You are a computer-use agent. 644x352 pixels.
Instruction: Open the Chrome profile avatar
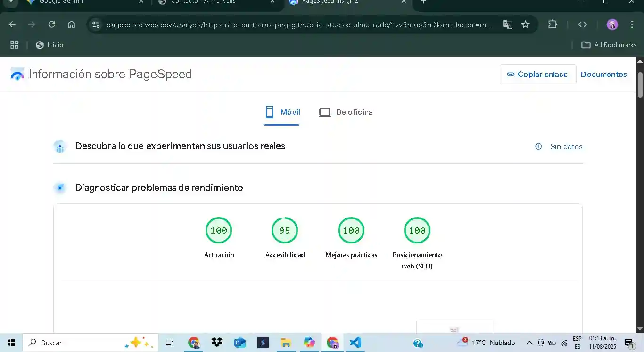[x=612, y=25]
